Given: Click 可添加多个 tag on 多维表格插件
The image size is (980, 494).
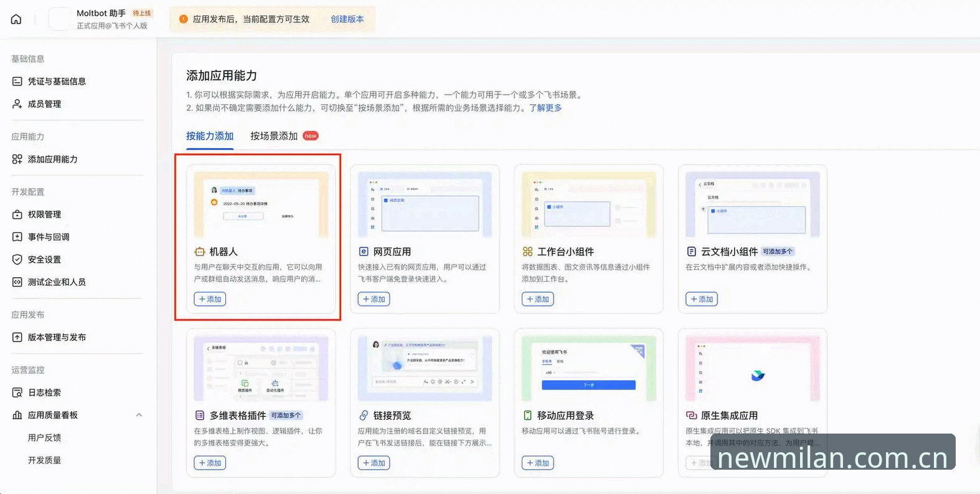Looking at the screenshot, I should click(x=286, y=416).
